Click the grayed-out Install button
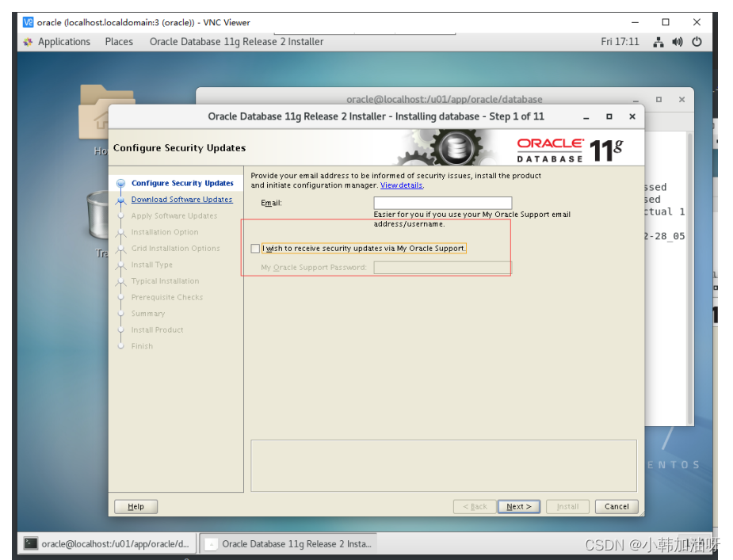 click(x=567, y=506)
